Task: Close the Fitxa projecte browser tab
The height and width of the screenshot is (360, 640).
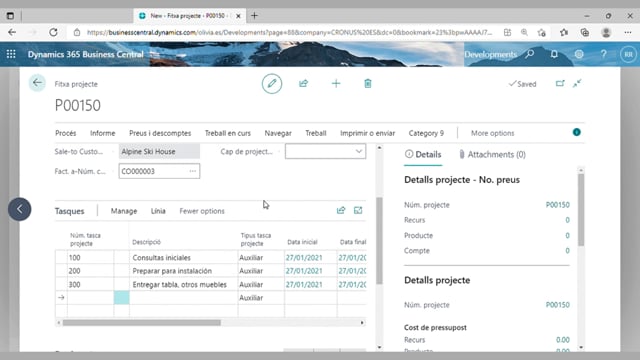Action: tap(238, 16)
